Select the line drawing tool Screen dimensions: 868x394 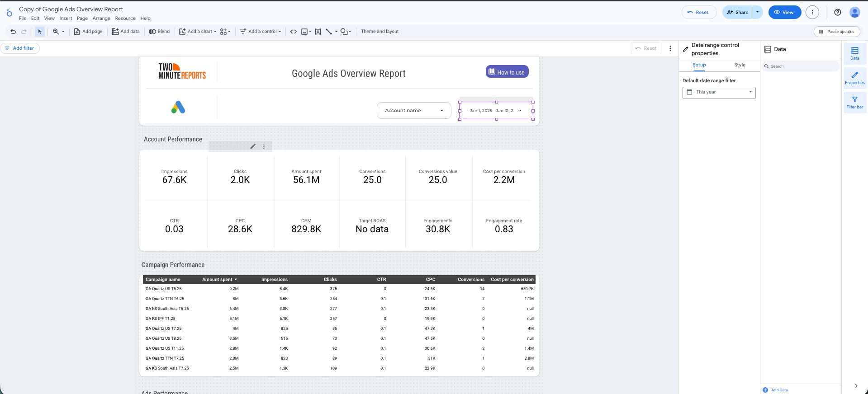tap(329, 32)
